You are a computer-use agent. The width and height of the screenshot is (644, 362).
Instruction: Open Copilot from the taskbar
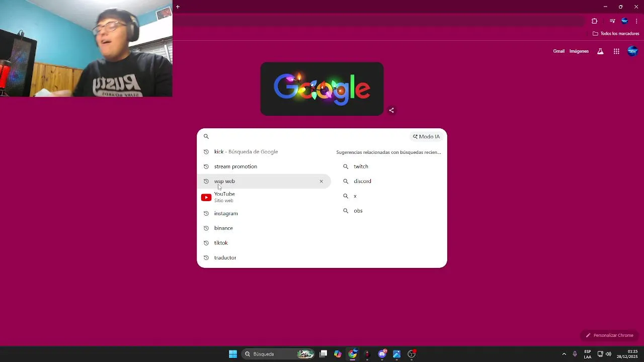click(x=338, y=354)
